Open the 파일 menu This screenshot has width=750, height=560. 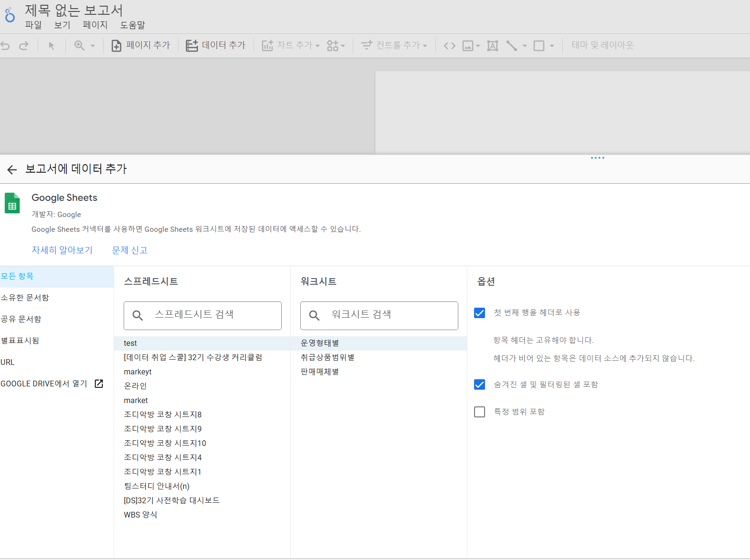[33, 25]
